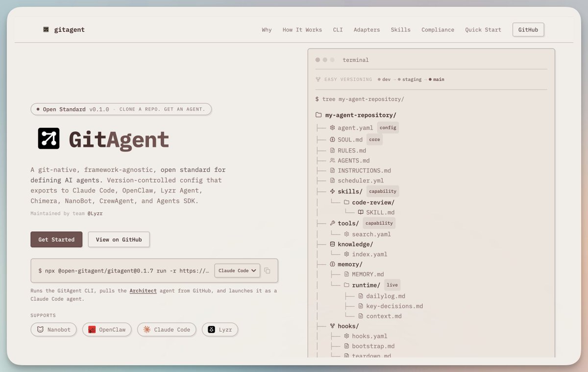
Task: Click the icon next to SOUL.md
Action: point(332,139)
